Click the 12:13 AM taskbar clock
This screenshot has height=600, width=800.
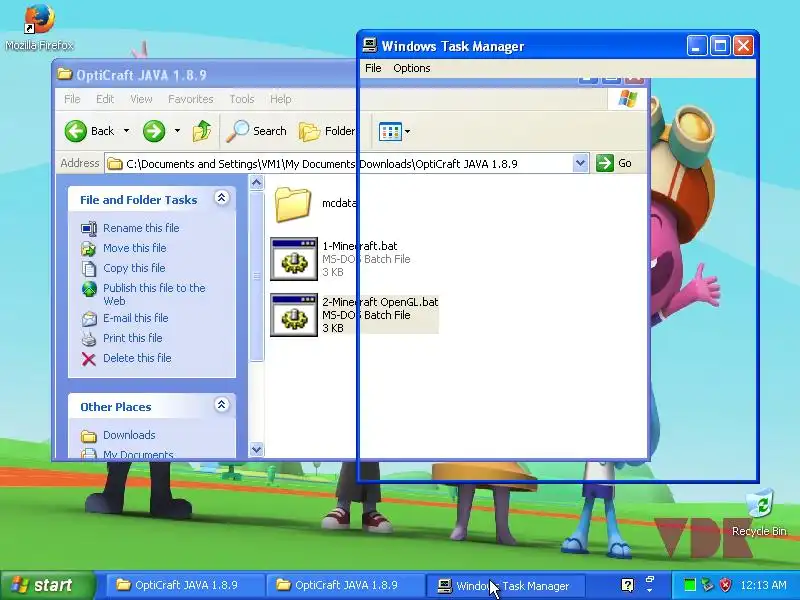click(763, 585)
